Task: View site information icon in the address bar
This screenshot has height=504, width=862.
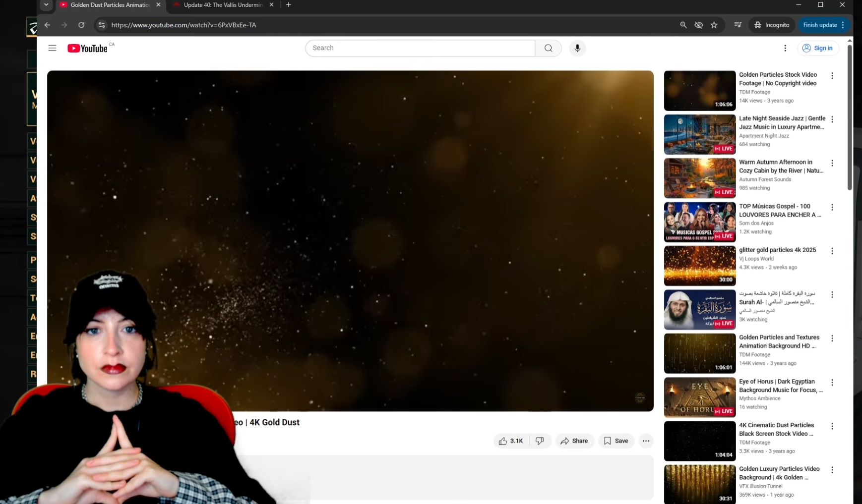Action: point(102,25)
